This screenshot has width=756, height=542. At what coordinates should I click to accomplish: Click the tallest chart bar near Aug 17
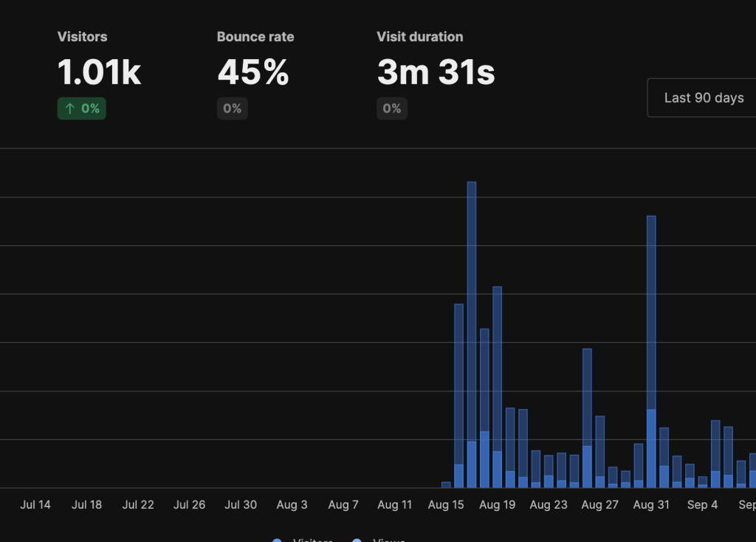tap(472, 310)
